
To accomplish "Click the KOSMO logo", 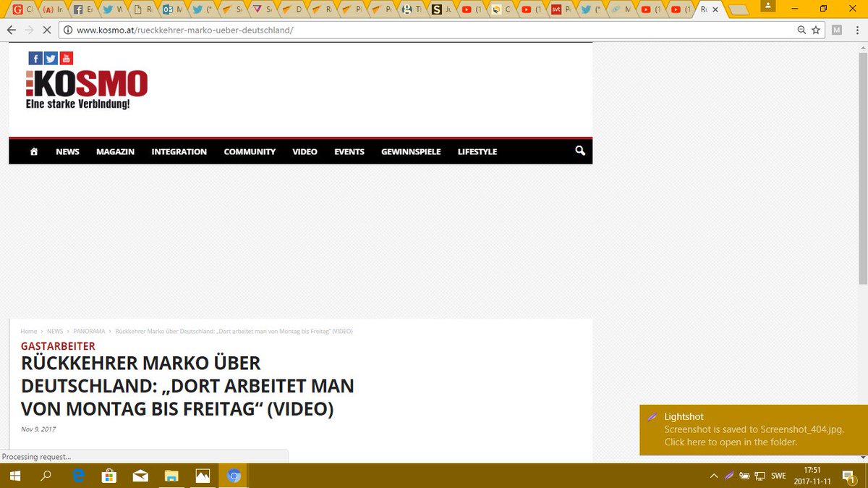I will point(87,89).
